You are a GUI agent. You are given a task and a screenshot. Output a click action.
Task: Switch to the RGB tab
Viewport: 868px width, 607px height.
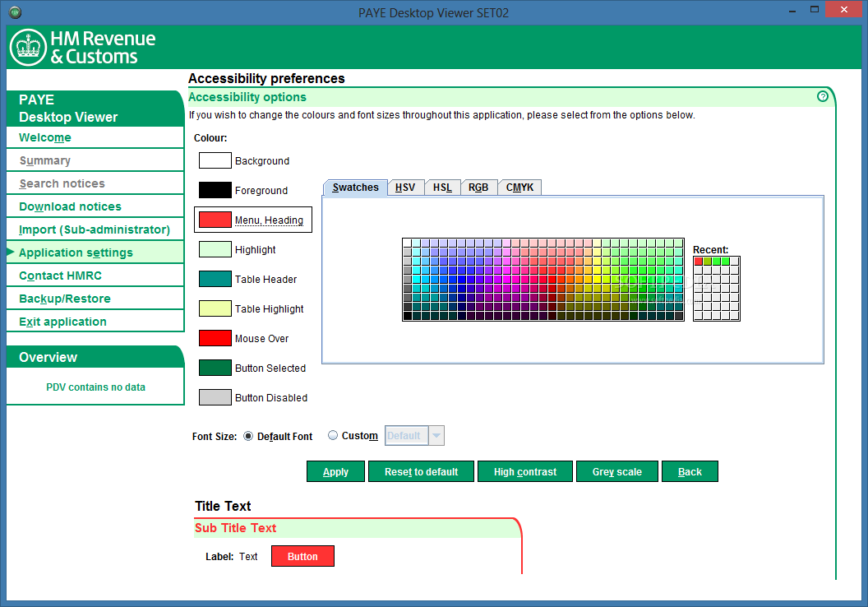tap(478, 188)
